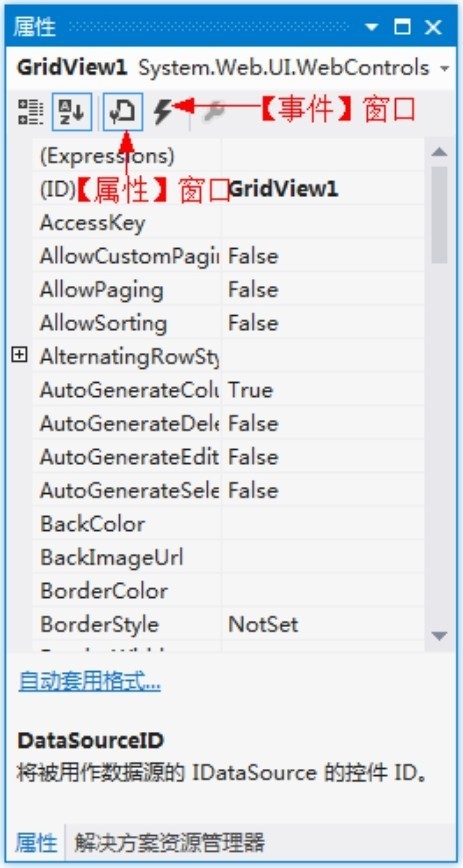Image resolution: width=463 pixels, height=868 pixels.
Task: Click the AllowPaging False value
Action: [323, 290]
